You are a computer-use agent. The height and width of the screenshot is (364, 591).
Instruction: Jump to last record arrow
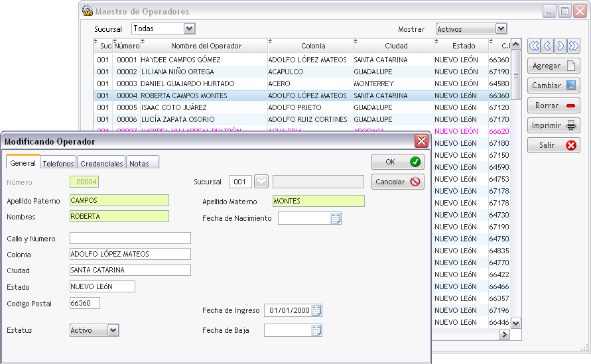[x=574, y=46]
